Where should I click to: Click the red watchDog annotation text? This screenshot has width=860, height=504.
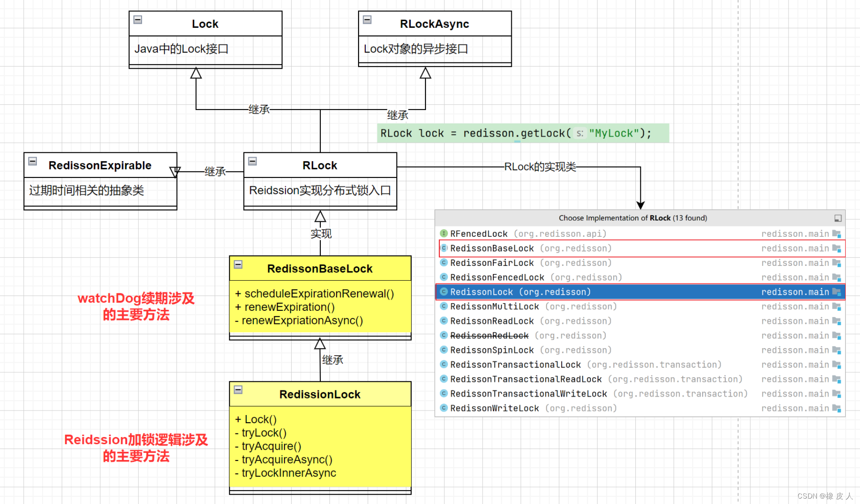pyautogui.click(x=136, y=306)
